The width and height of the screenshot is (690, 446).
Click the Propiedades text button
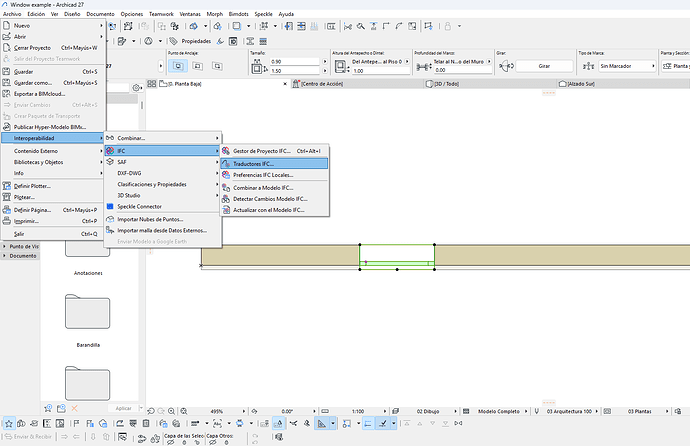pos(196,41)
